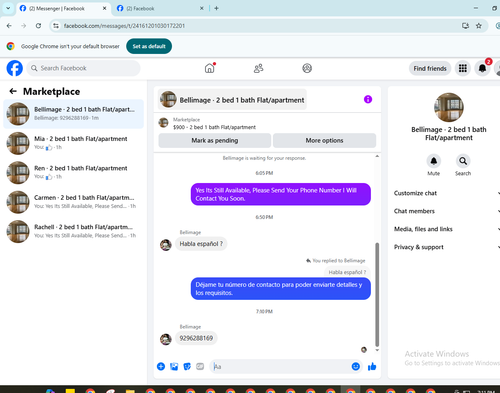Open the chat header Bellimage title
Viewport: 500px width, 393px height.
tap(232, 100)
